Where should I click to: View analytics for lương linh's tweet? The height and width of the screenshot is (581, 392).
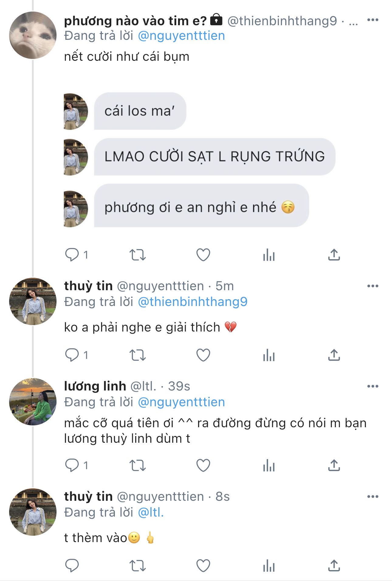tap(269, 466)
